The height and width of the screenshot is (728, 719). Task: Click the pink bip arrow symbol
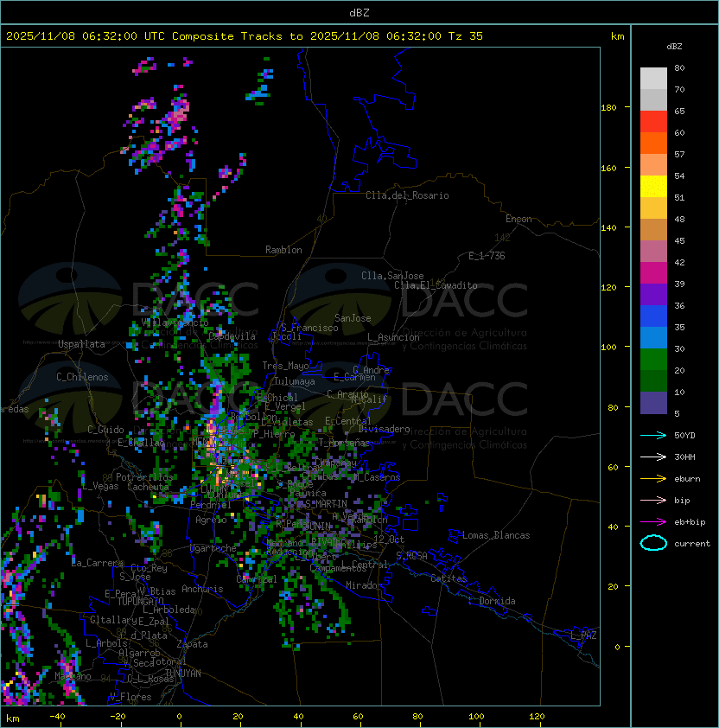coord(653,500)
